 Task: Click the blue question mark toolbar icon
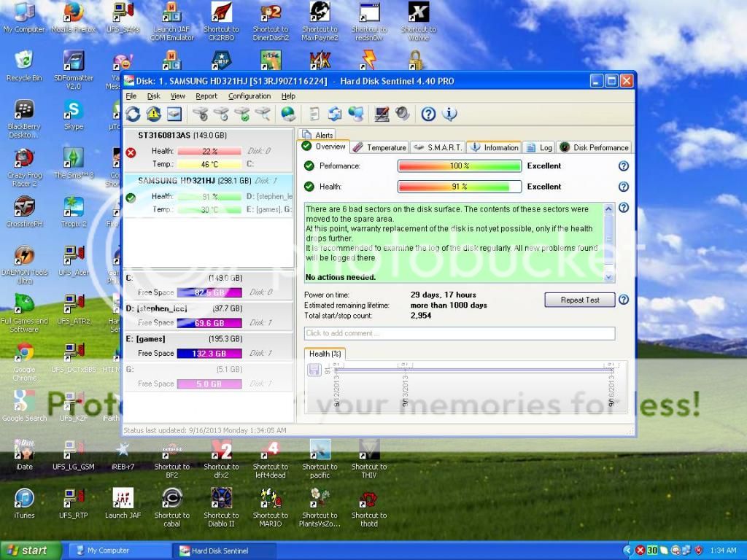point(428,114)
